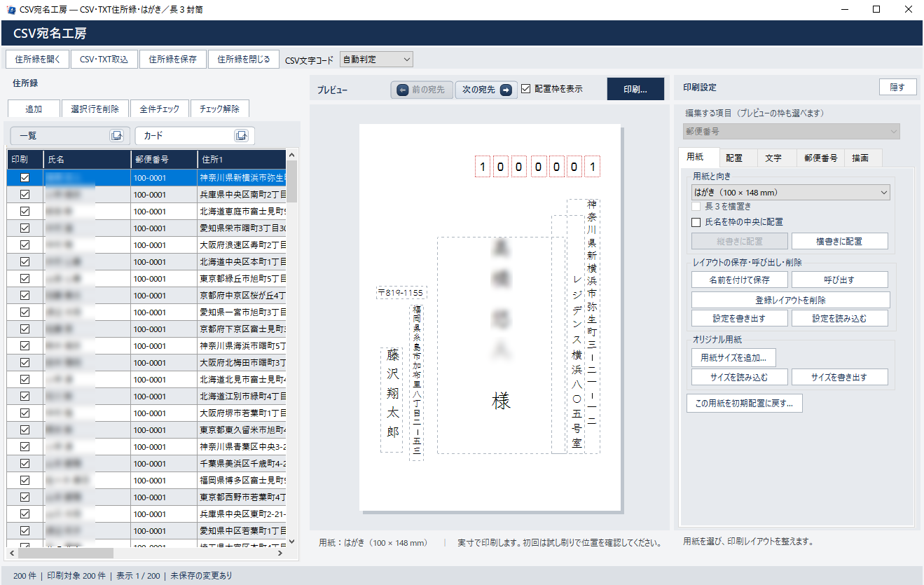Sort by the 氏名 column header
Image resolution: width=924 pixels, height=585 pixels.
point(87,159)
